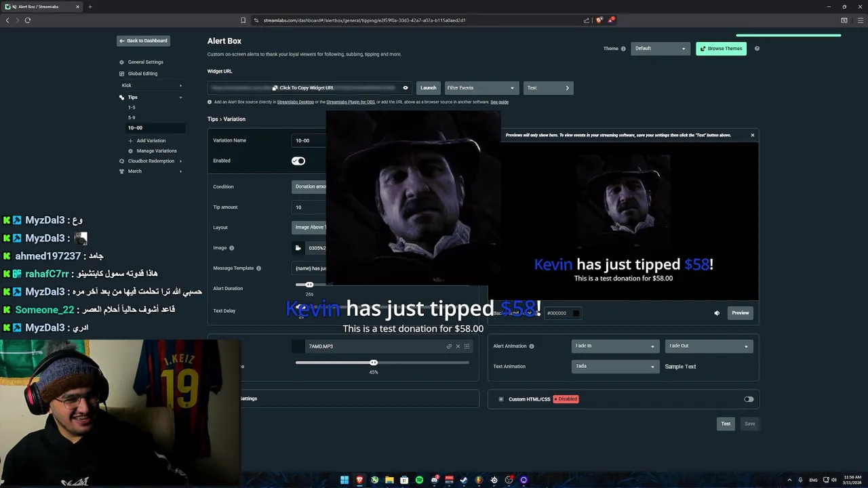
Task: Click the copy icon in Widget URL field
Action: [x=275, y=88]
